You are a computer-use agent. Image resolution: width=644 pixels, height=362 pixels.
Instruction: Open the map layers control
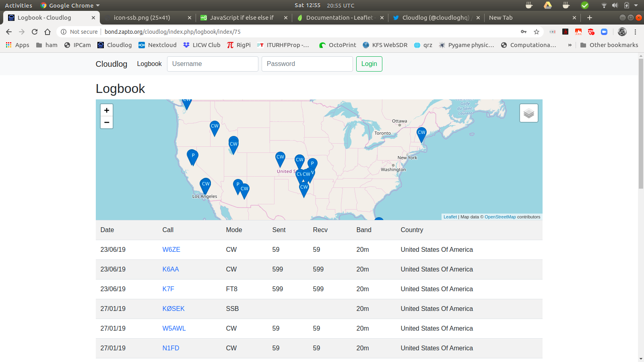pos(529,113)
